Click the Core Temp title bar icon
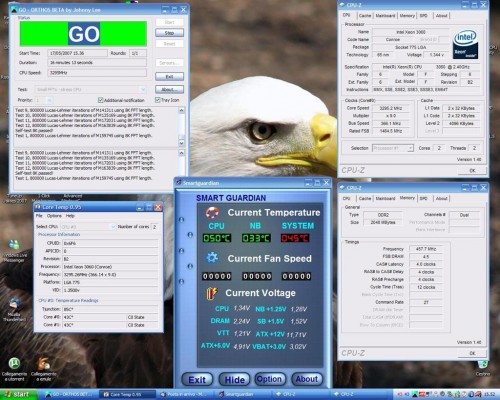The width and height of the screenshot is (500, 400). [38, 207]
